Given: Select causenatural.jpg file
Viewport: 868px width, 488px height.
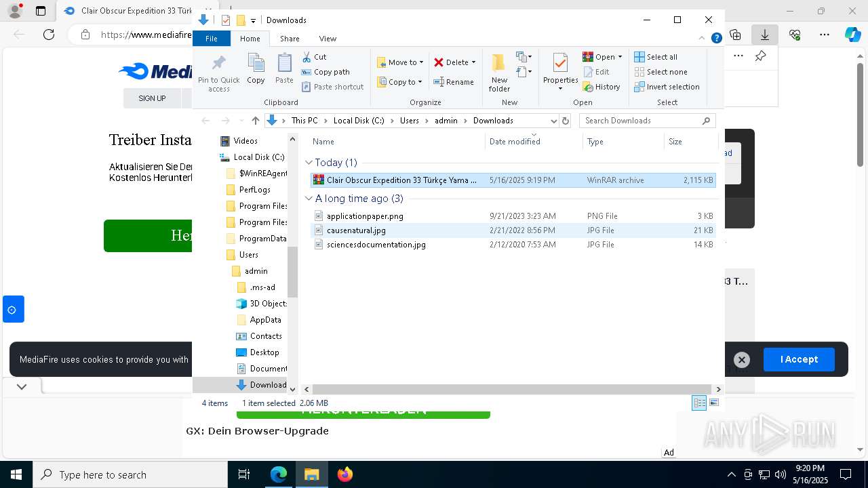Looking at the screenshot, I should (513, 230).
